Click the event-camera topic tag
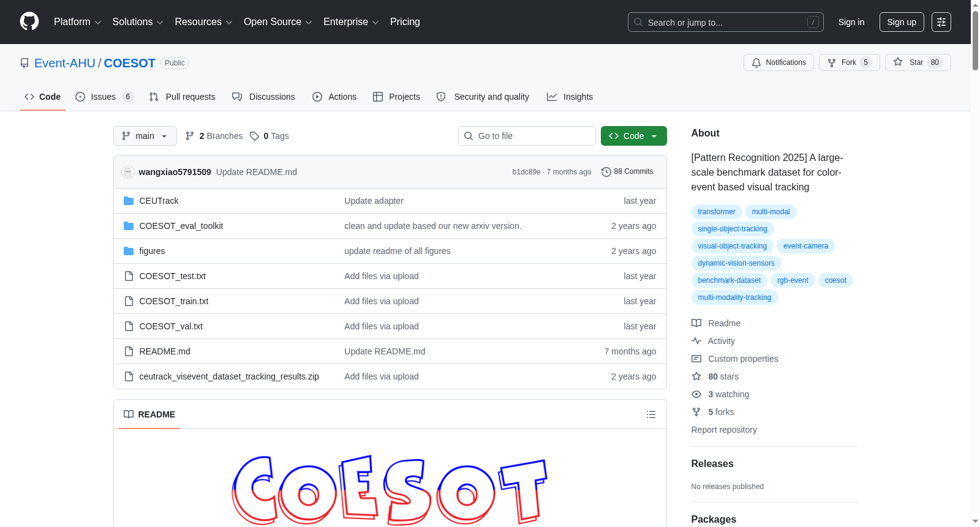The image size is (980, 527). [805, 246]
